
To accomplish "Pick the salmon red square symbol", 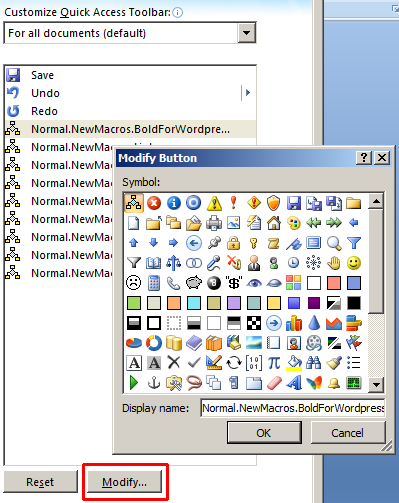I will pyautogui.click(x=334, y=283).
